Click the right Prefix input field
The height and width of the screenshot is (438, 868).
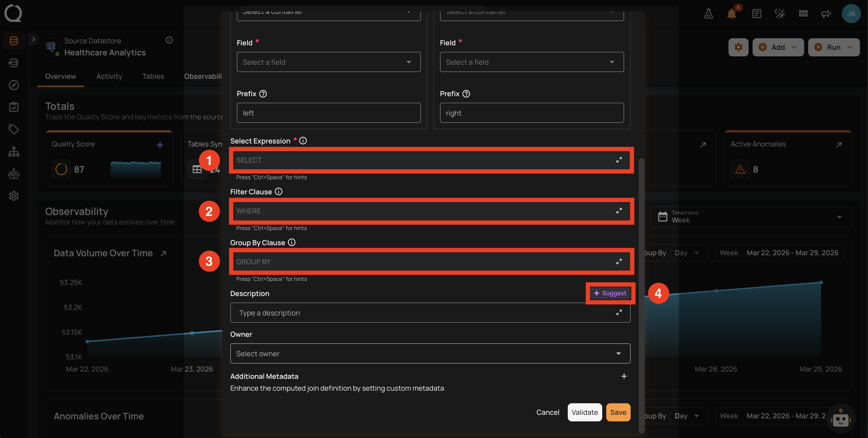[x=532, y=113]
